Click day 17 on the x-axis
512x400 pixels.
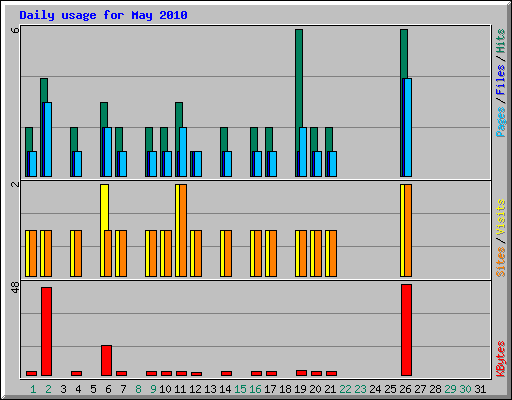[x=270, y=389]
